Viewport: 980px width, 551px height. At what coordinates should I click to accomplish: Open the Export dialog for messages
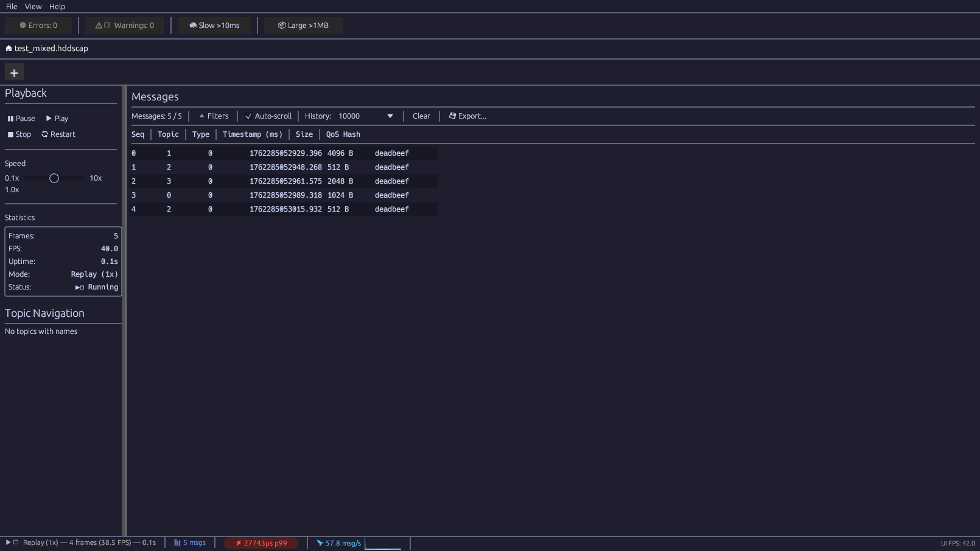467,116
